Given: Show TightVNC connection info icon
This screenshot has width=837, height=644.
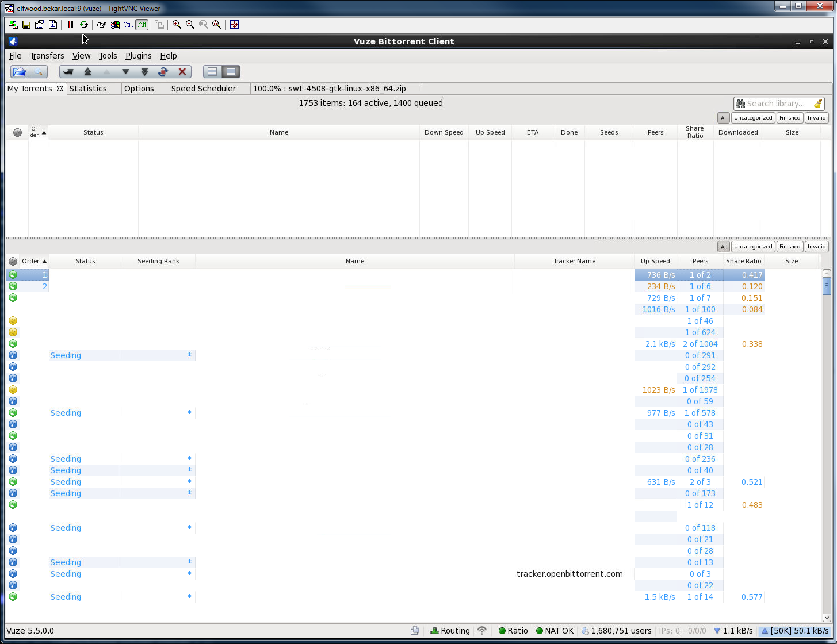Looking at the screenshot, I should tap(53, 25).
